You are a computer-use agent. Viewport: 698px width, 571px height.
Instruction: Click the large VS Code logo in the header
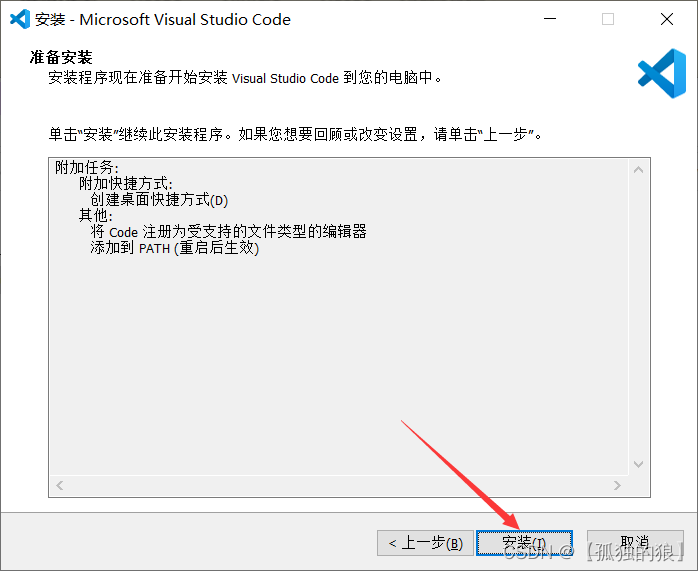pos(662,73)
